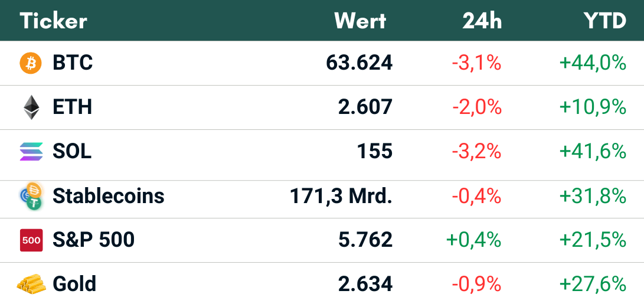Click the YTD column header
The height and width of the screenshot is (307, 644).
click(605, 21)
